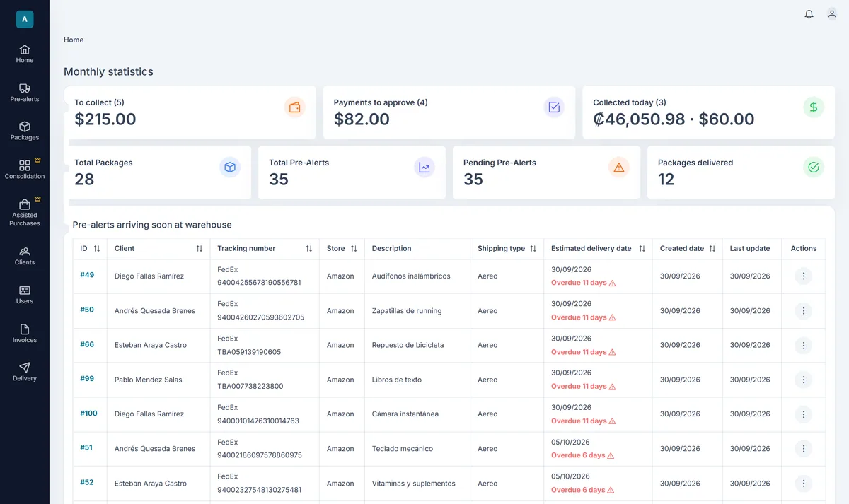849x504 pixels.
Task: Click the Home breadcrumb
Action: (x=74, y=40)
